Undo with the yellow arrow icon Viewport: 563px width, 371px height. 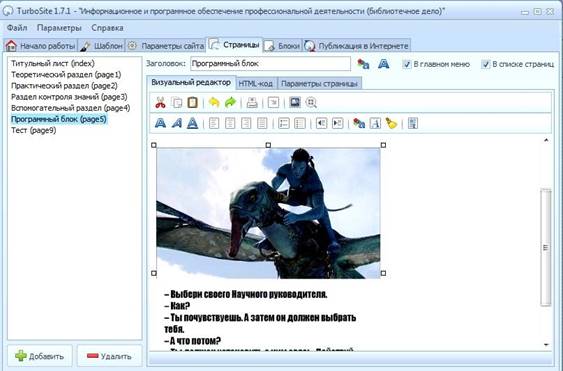click(x=214, y=103)
